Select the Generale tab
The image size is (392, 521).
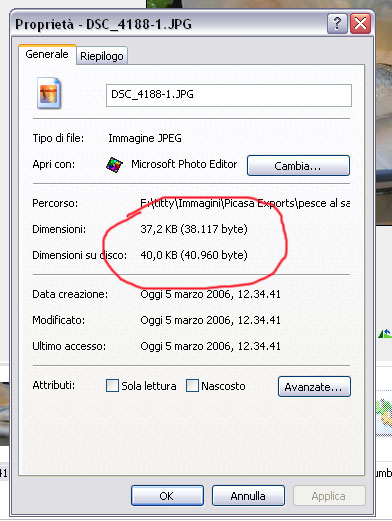47,54
